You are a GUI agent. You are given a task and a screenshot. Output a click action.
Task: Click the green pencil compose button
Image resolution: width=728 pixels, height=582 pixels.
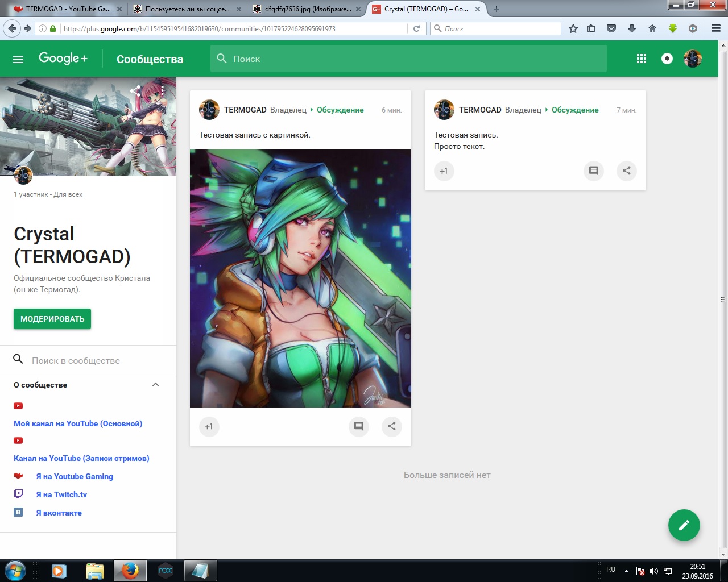point(684,525)
